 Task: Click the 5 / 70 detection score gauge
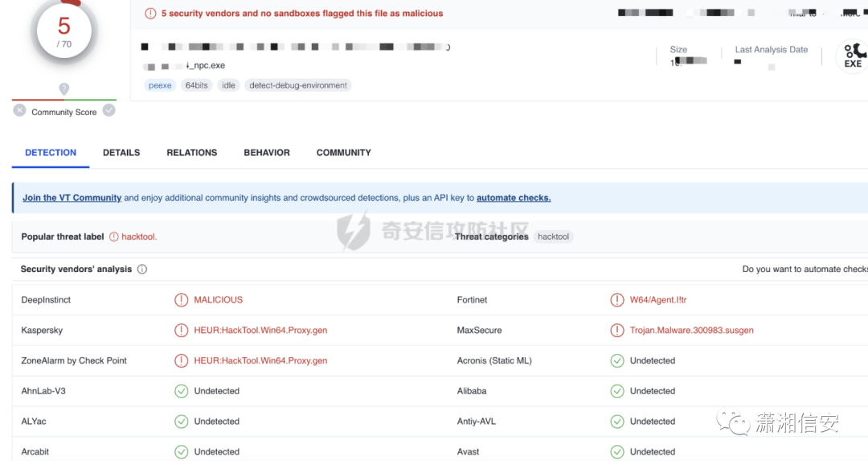(x=64, y=31)
